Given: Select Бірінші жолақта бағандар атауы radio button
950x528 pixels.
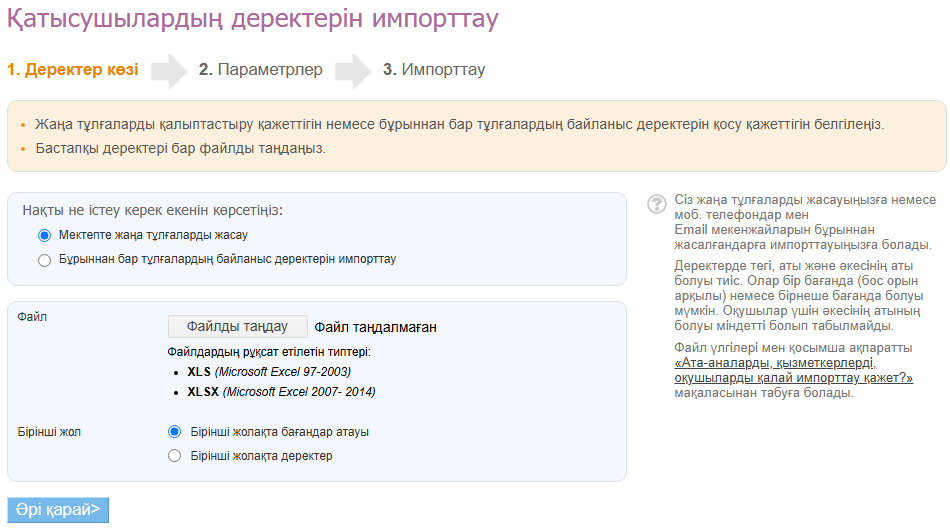Looking at the screenshot, I should 175,432.
